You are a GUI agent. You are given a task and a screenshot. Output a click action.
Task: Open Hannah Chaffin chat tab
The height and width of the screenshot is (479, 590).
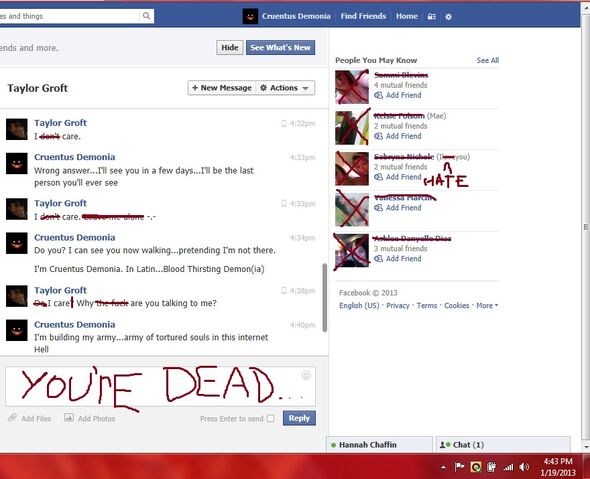click(379, 445)
